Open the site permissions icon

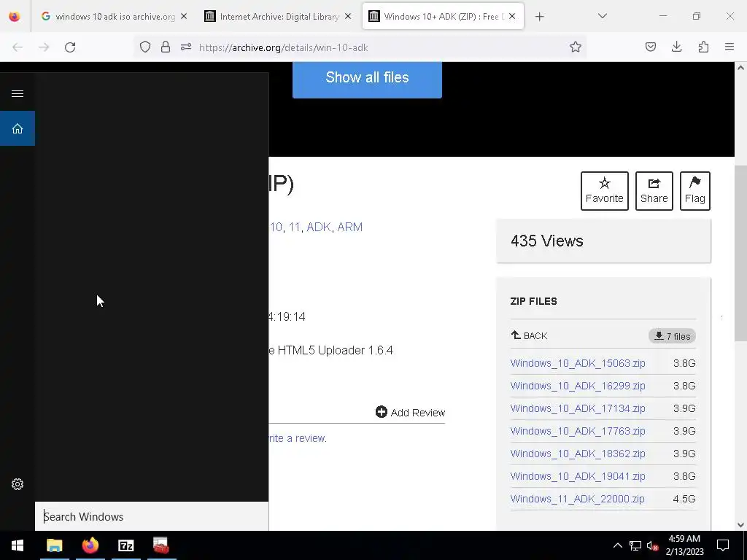186,47
